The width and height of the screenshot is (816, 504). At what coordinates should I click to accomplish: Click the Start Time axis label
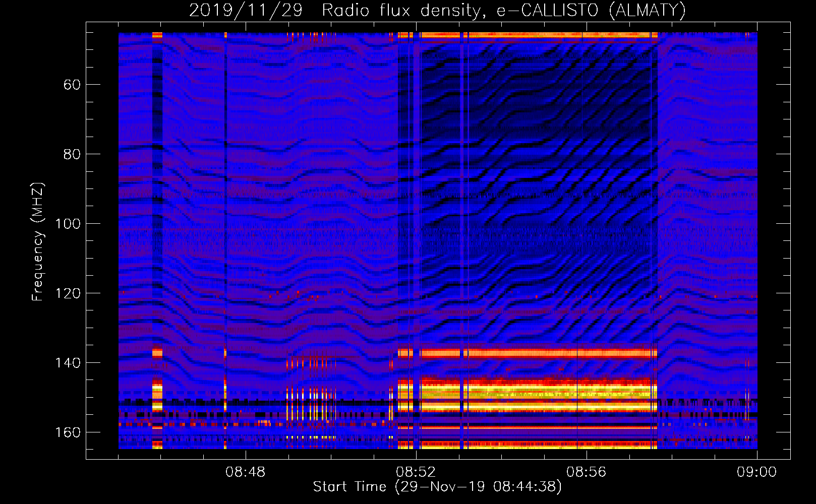click(437, 486)
